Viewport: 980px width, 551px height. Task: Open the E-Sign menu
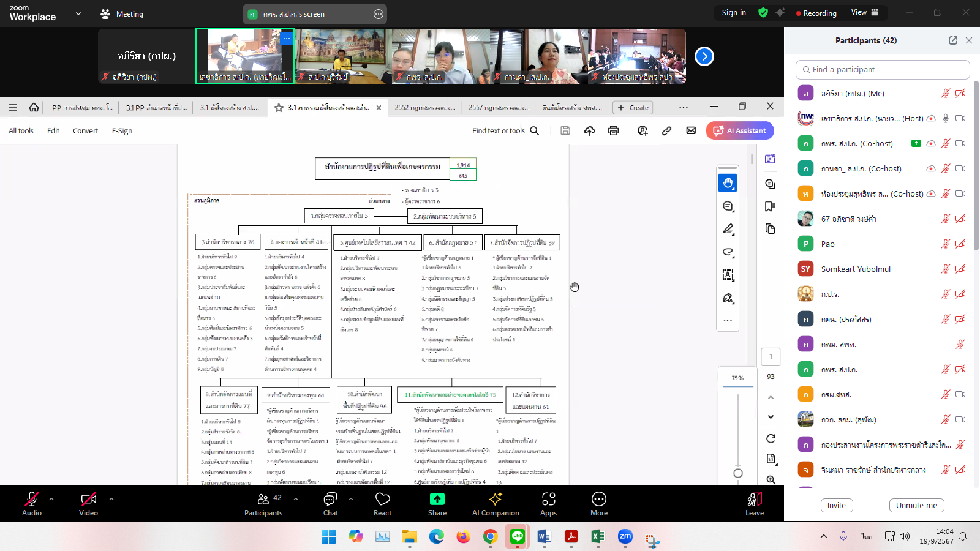122,130
